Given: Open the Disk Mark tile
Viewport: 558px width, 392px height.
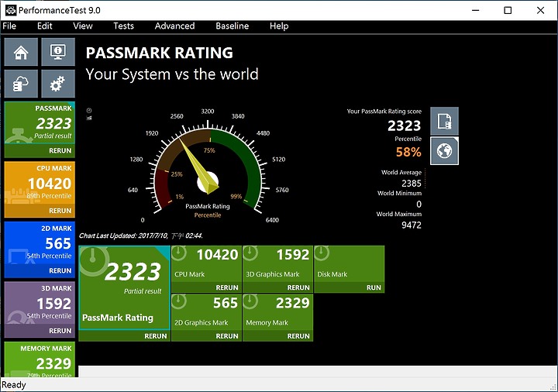Looking at the screenshot, I should [350, 264].
